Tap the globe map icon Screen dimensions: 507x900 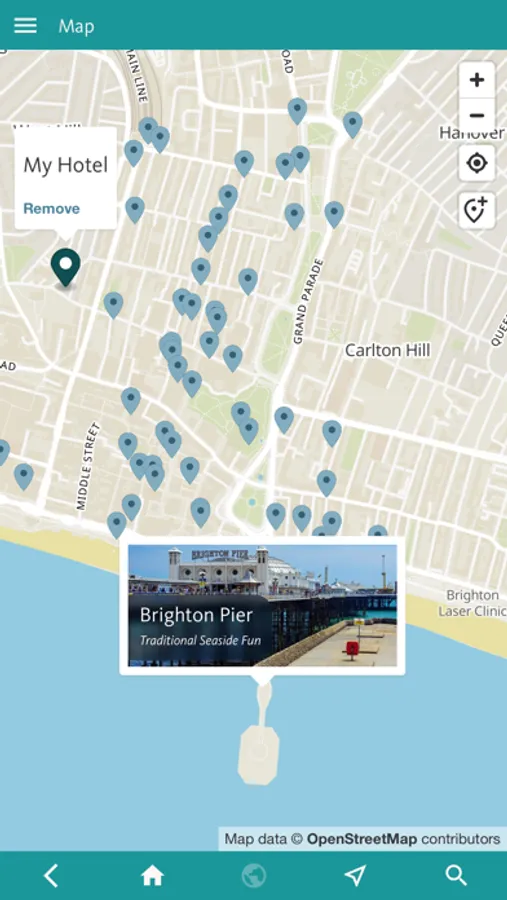254,876
